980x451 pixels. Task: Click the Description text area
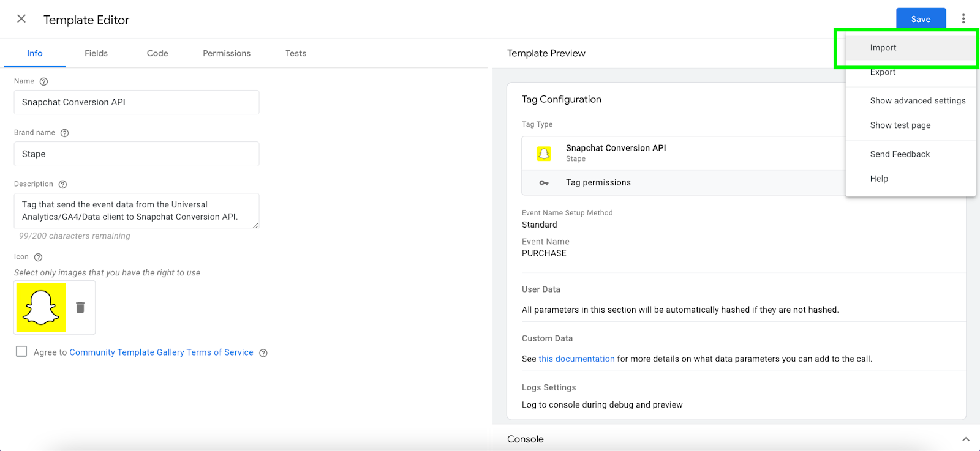pos(137,211)
